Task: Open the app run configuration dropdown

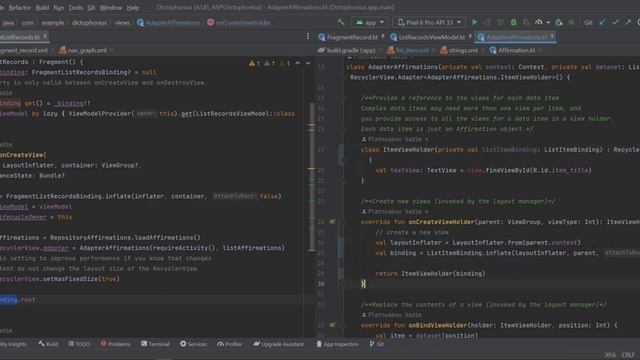Action: click(370, 22)
